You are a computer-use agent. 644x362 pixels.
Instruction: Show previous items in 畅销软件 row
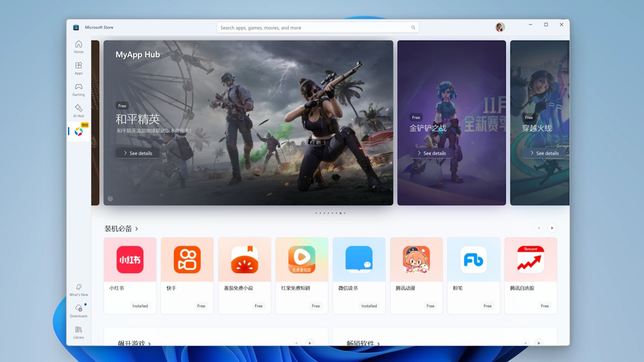pyautogui.click(x=526, y=343)
